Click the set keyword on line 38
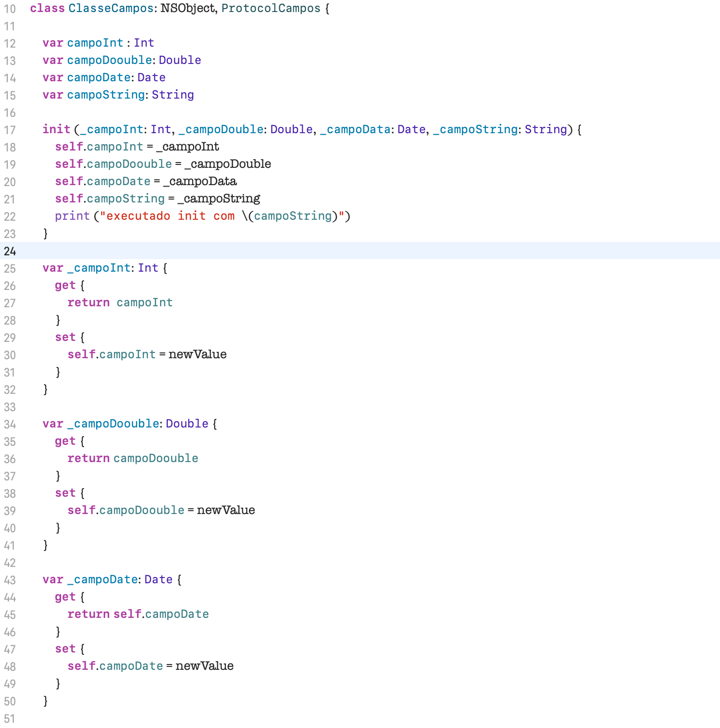This screenshot has height=728, width=720. (65, 493)
